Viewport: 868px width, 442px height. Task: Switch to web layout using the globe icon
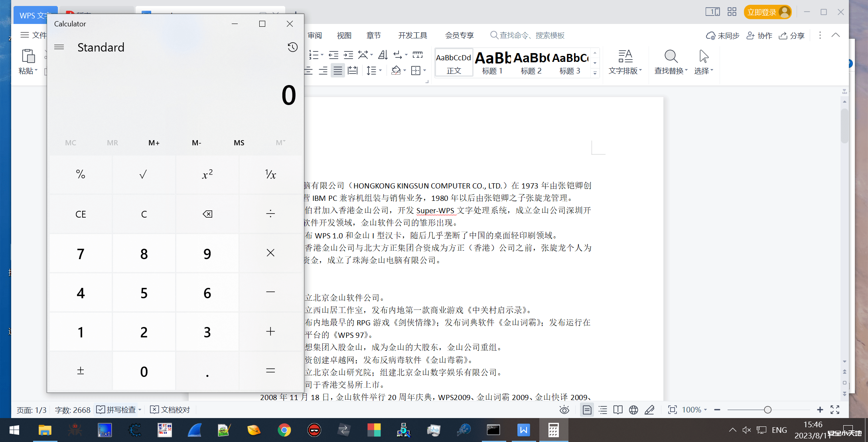point(634,410)
